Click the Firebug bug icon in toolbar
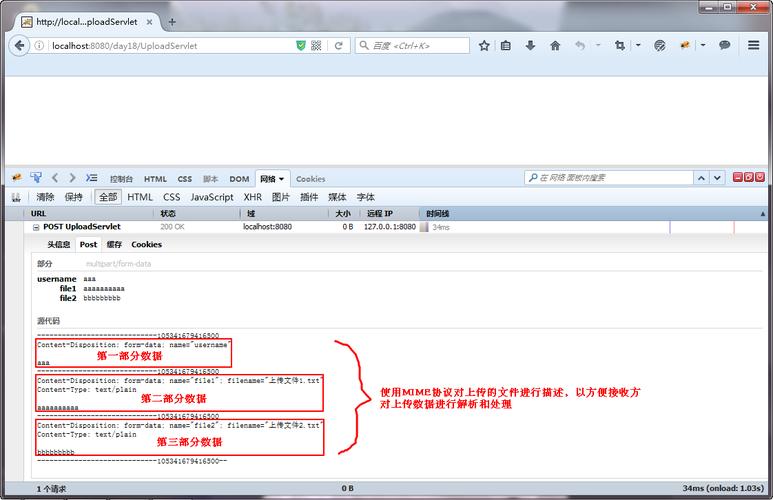 [x=685, y=45]
